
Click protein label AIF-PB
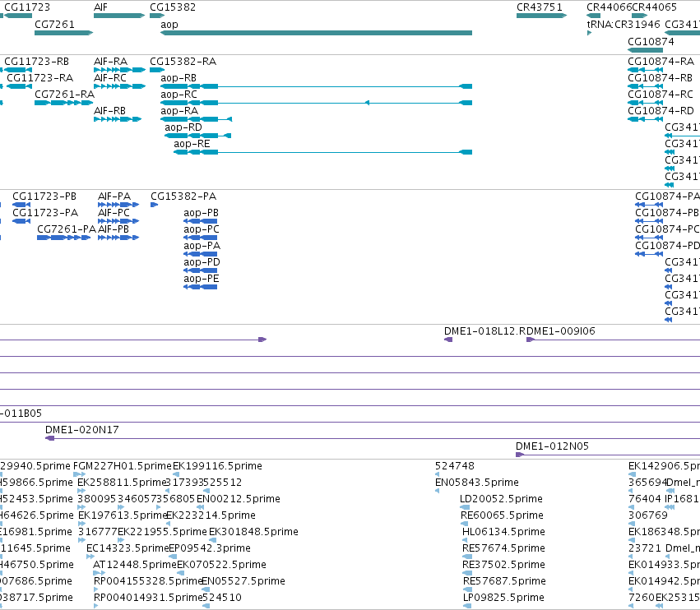tap(114, 229)
